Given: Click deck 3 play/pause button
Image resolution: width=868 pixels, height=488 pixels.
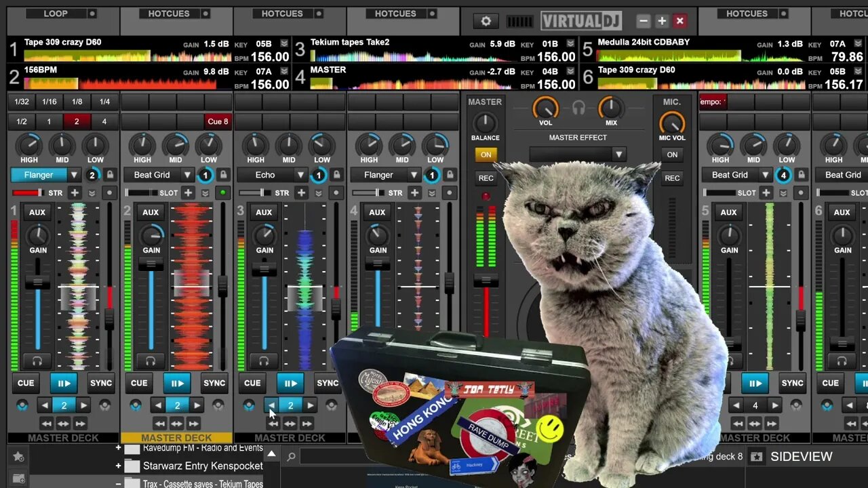Looking at the screenshot, I should (290, 383).
